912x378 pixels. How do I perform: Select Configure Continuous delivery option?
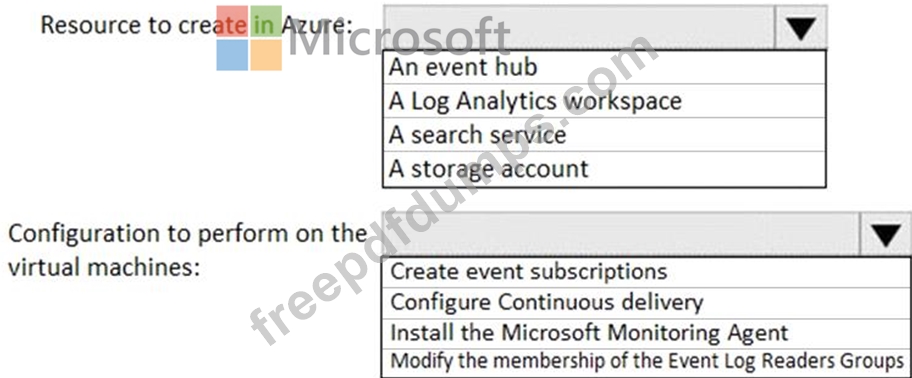[x=647, y=302]
